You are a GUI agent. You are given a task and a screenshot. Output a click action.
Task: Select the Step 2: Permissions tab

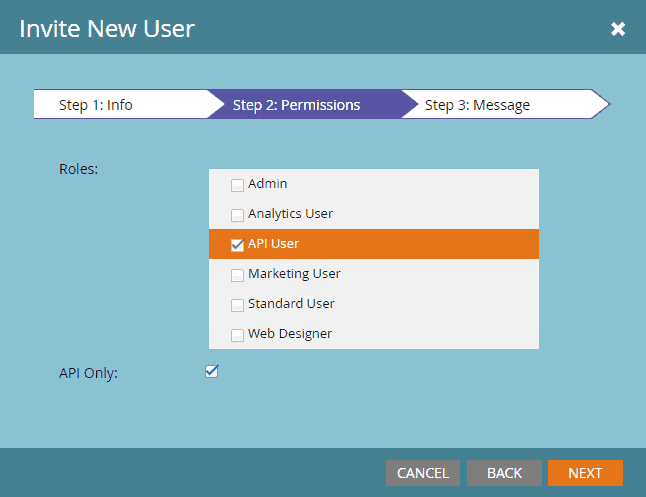click(x=312, y=104)
